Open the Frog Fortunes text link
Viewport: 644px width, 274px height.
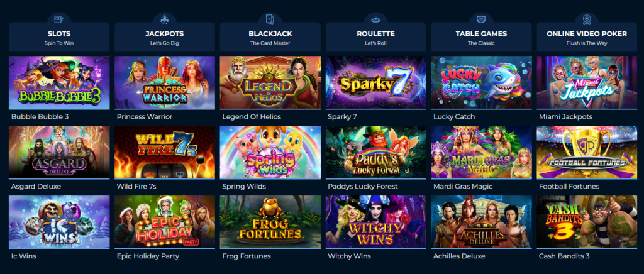click(x=247, y=256)
